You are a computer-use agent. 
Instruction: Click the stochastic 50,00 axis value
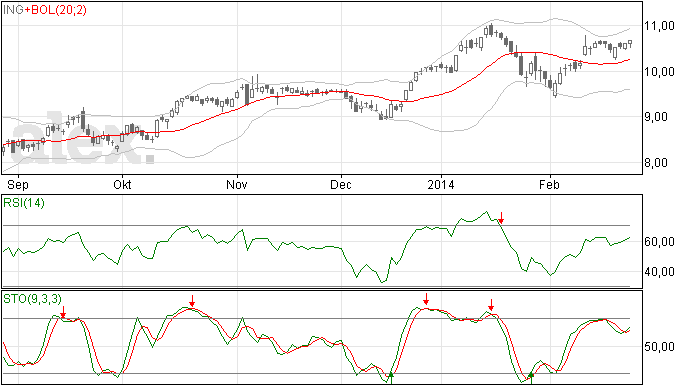coord(659,346)
